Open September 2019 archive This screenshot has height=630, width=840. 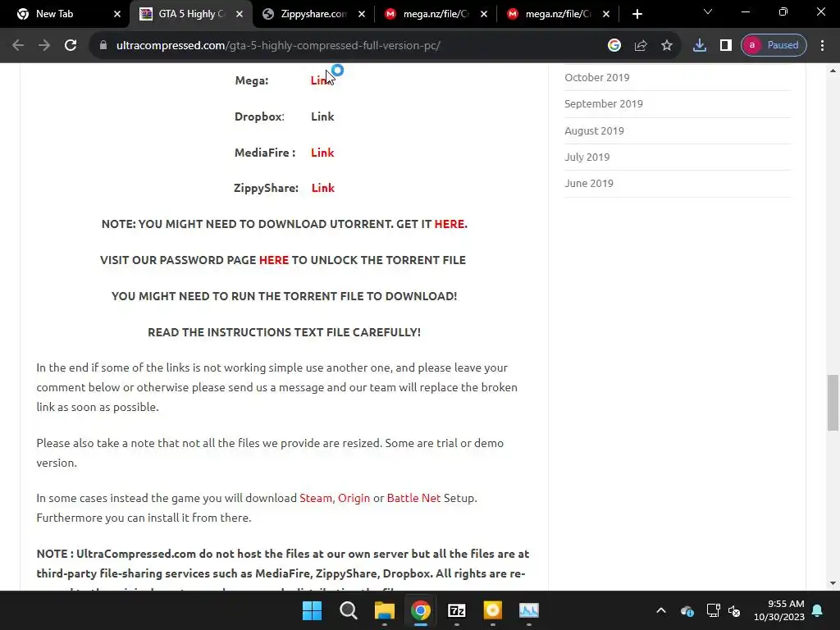(603, 104)
